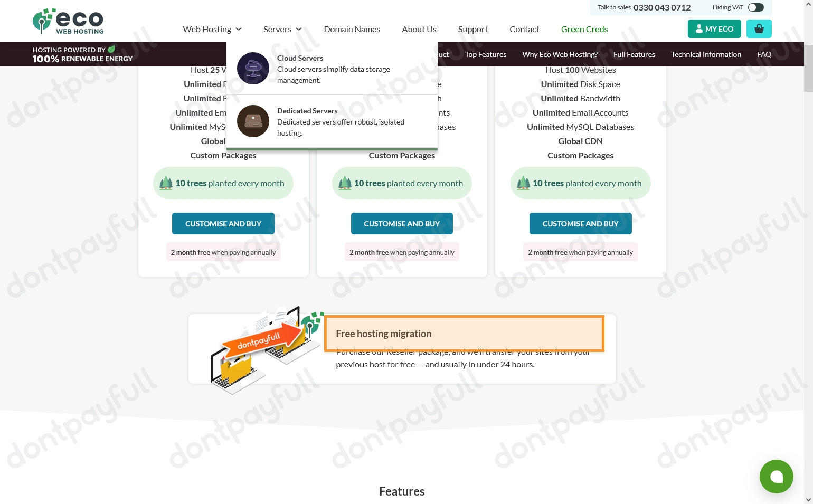
Task: Select the Dedicated Servers icon
Action: (253, 121)
